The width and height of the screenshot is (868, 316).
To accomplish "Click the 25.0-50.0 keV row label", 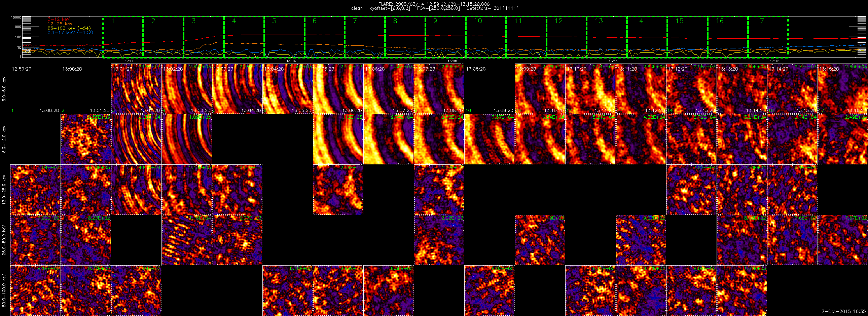I will point(4,240).
